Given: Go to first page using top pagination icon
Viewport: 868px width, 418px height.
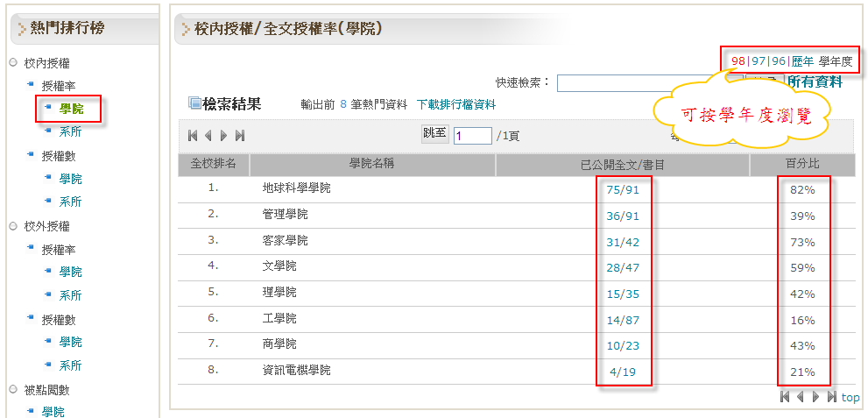Looking at the screenshot, I should (194, 136).
